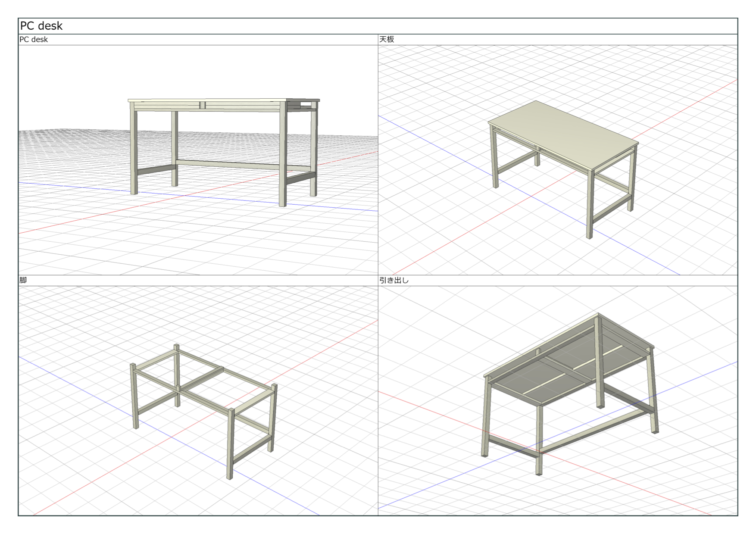Click the 天板 view label
The image size is (756, 534).
point(387,40)
